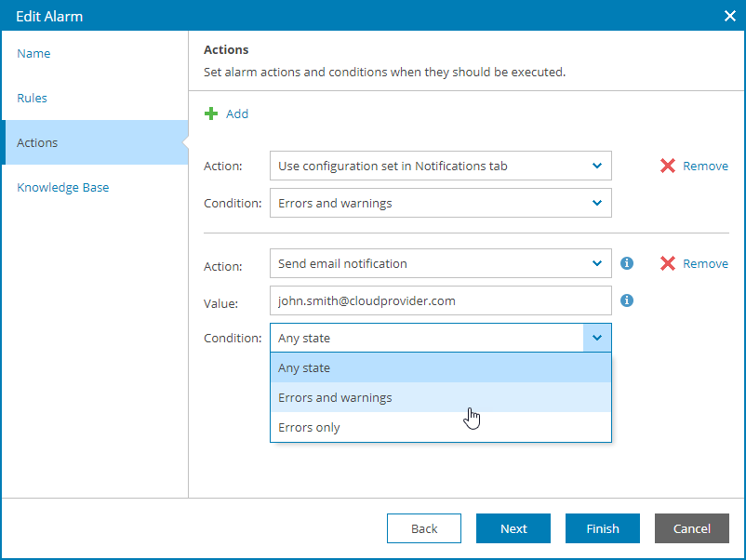Open the Send email notification dropdown
This screenshot has width=746, height=560.
click(x=595, y=263)
